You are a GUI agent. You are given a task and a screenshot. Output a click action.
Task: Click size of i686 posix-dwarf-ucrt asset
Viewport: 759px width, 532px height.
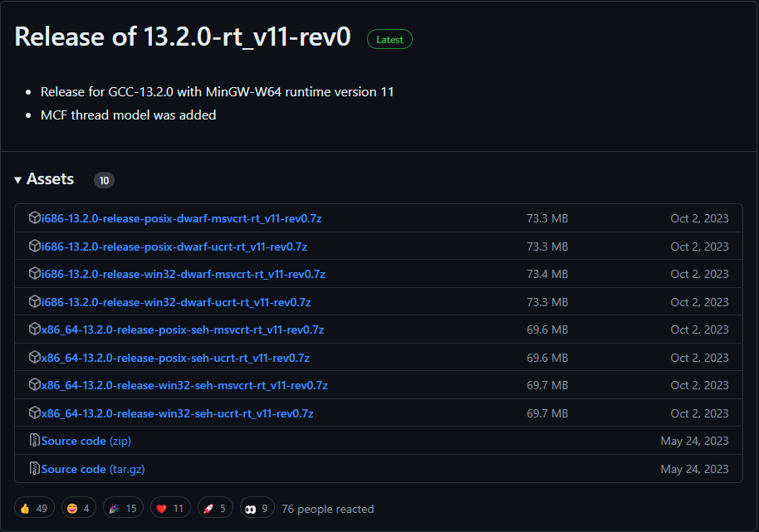pos(547,246)
